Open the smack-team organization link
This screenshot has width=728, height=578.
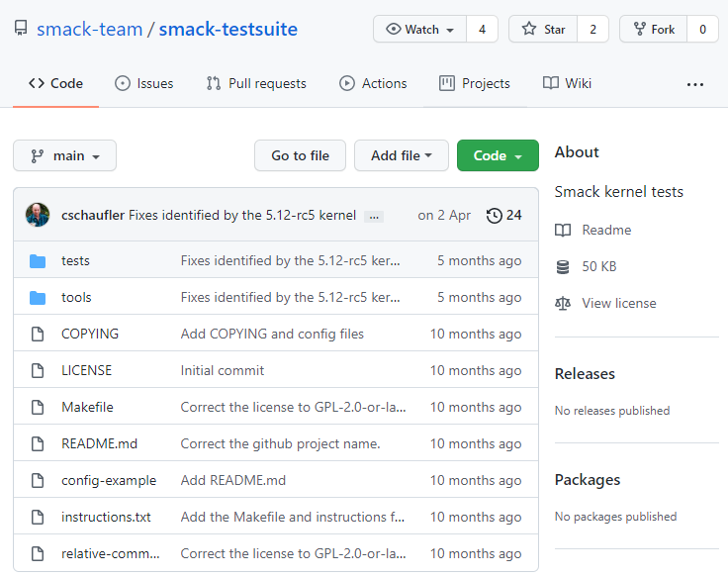coord(90,29)
